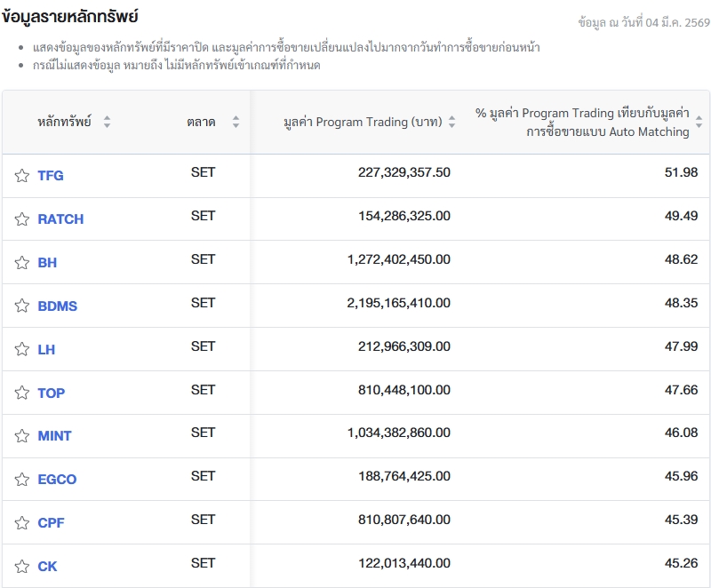Click the EGCO ticker symbol
Screen dimensions: 711x588
[x=57, y=480]
